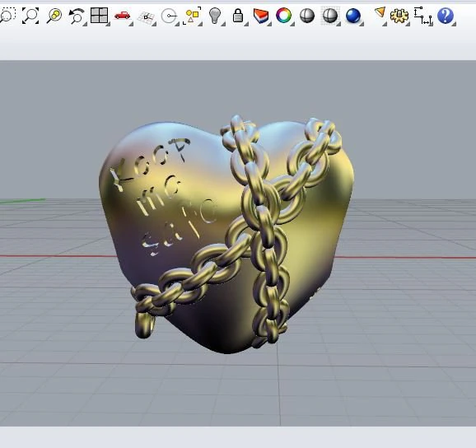Image resolution: width=476 pixels, height=448 pixels.
Task: Open the Object Snap tool
Action: (x=169, y=16)
